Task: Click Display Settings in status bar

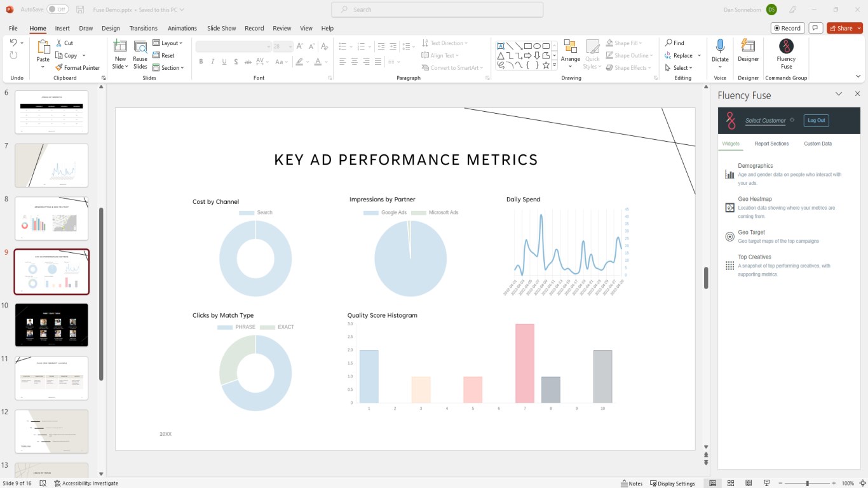Action: pos(672,484)
